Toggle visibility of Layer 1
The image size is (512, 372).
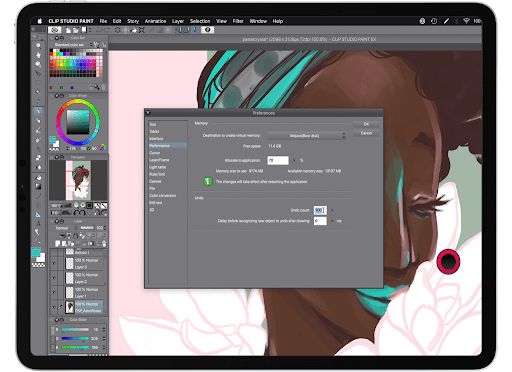(54, 292)
